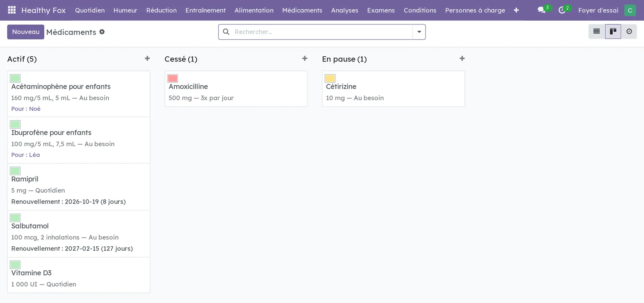Open the Examens menu
The image size is (644, 303).
[x=381, y=10]
